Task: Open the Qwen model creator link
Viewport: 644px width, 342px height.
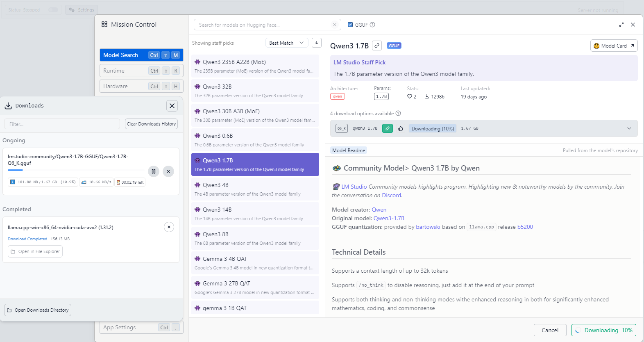Action: [x=379, y=210]
